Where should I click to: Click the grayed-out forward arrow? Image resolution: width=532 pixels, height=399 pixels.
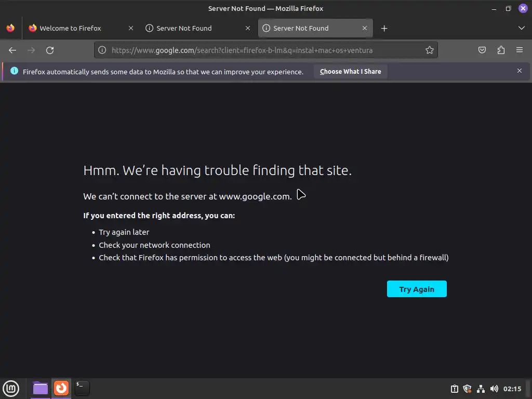click(x=31, y=50)
